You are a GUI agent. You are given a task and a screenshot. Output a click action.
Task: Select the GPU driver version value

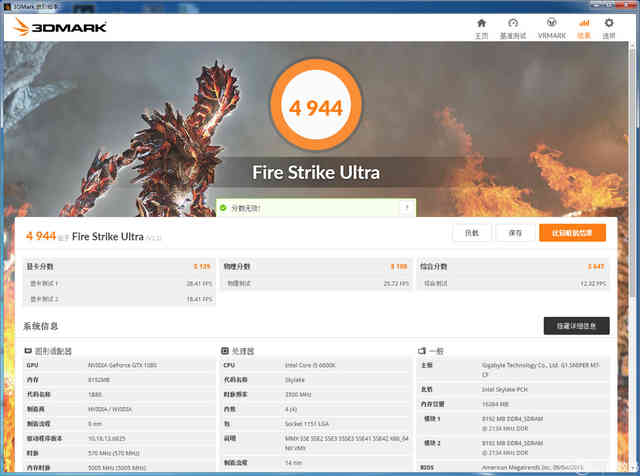(107, 438)
